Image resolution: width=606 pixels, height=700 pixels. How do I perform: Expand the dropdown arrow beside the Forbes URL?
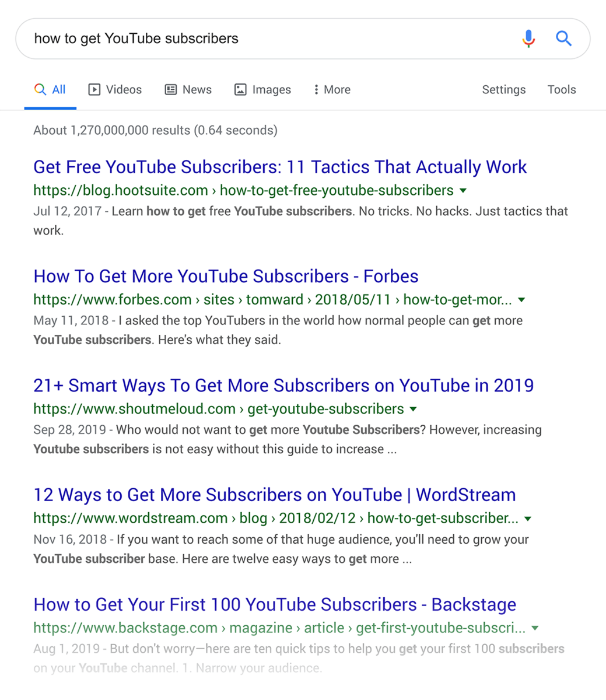[x=521, y=300]
